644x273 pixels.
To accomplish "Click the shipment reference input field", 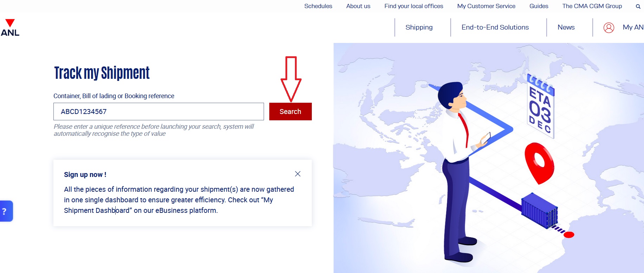I will coord(159,112).
